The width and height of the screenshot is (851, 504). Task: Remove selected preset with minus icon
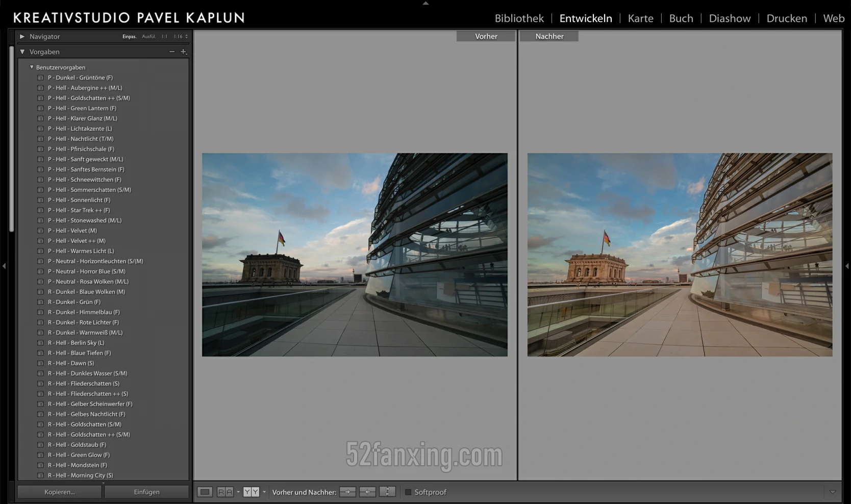172,52
